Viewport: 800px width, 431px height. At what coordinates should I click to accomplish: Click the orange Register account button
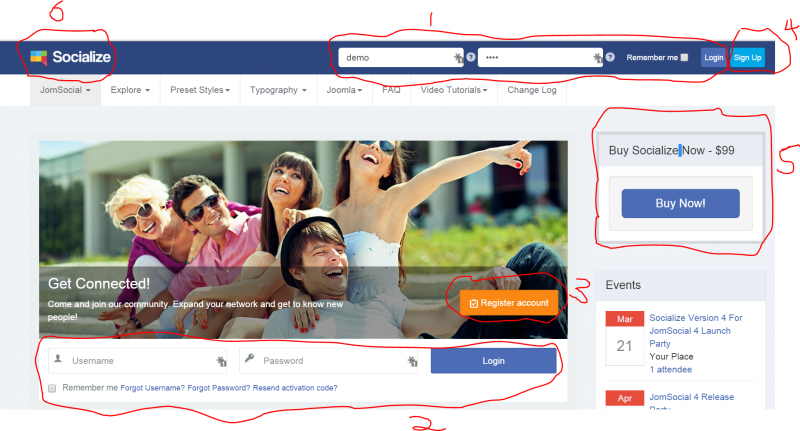click(x=509, y=303)
